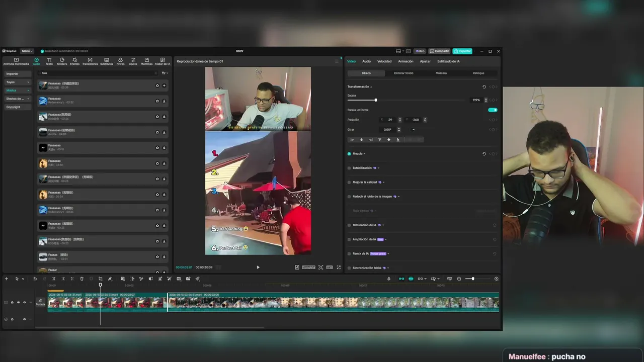The image size is (644, 362).
Task: Toggle the Escala uniforme switch
Action: 493,110
